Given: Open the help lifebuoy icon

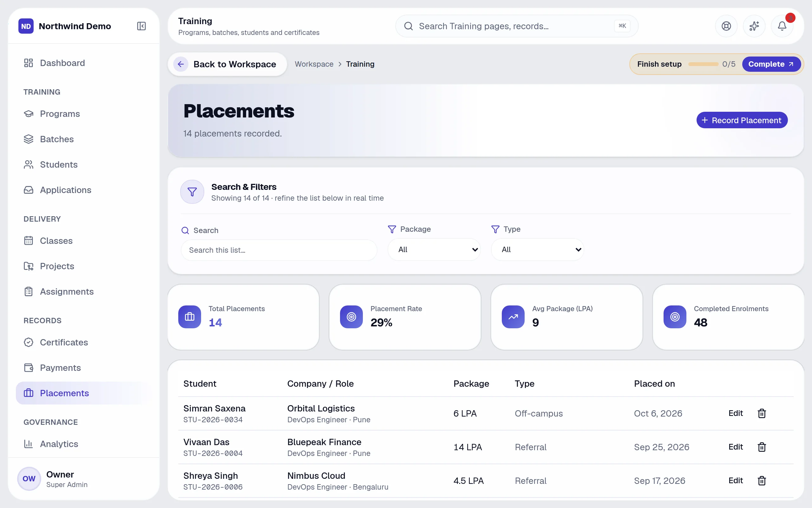Looking at the screenshot, I should pos(726,26).
